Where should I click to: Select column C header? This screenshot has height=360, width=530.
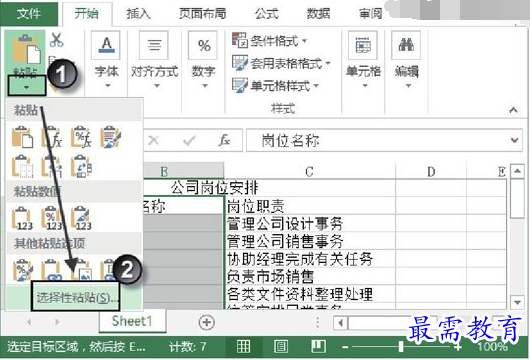tap(309, 171)
